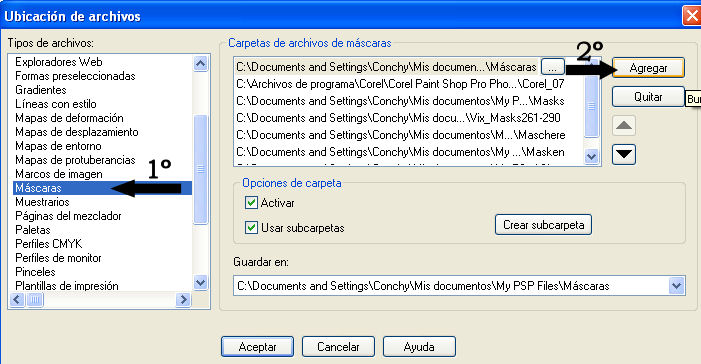Select Perfiles CMYK entry
This screenshot has height=364, width=701.
coord(48,244)
